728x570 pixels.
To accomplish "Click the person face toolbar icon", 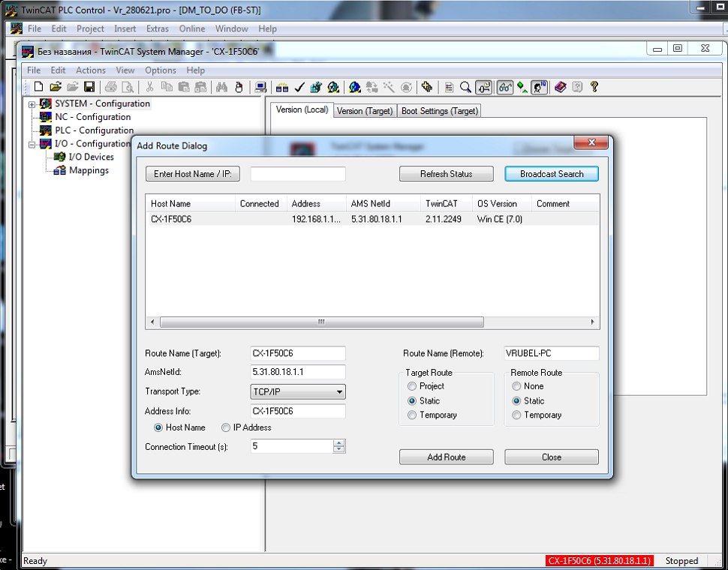I will 539,87.
